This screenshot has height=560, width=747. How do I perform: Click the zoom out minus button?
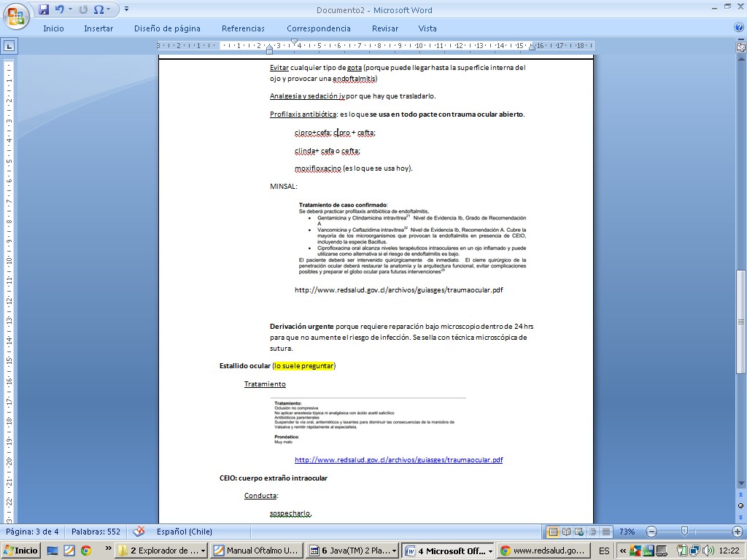point(651,532)
